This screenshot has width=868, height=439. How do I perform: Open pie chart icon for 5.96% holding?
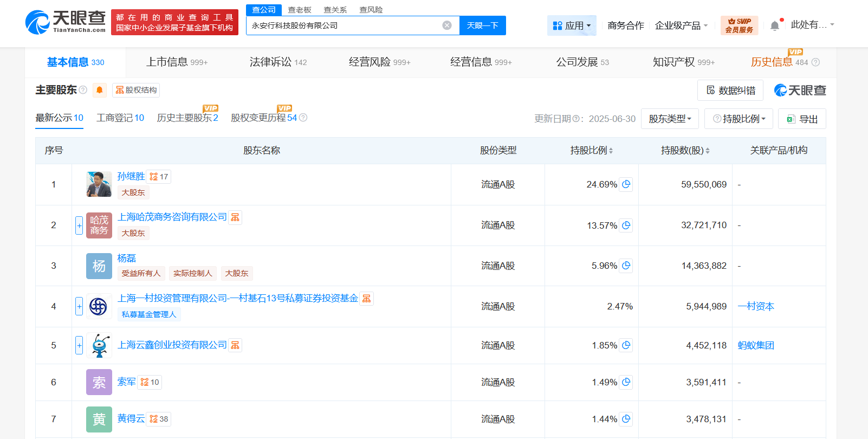[x=626, y=266]
